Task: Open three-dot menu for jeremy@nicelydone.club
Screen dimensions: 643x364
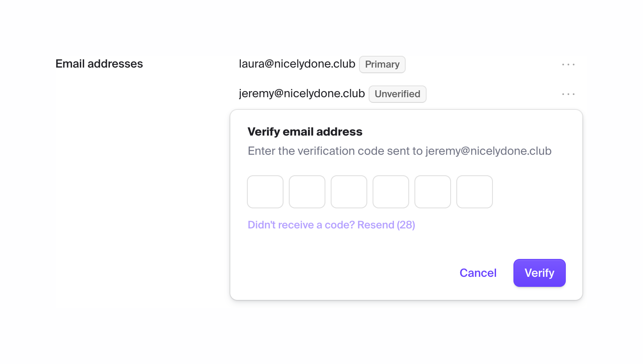Action: (568, 94)
